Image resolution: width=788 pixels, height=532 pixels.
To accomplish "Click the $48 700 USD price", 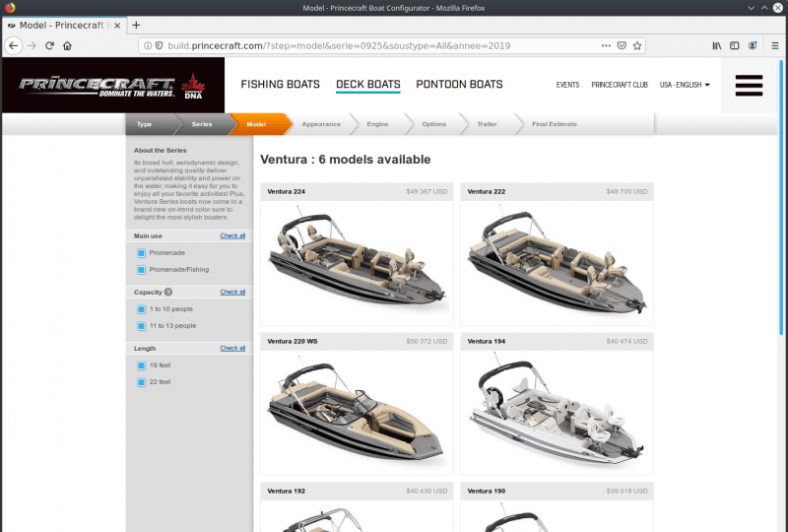I will point(626,191).
